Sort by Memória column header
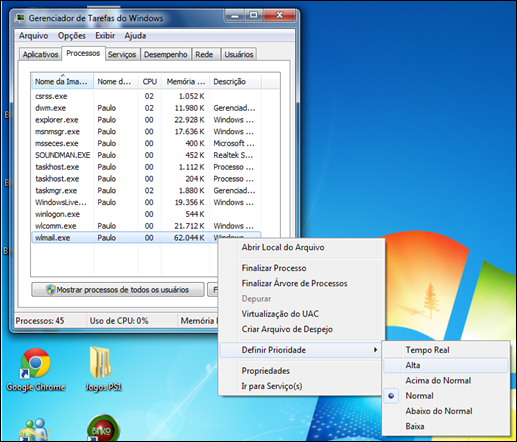The height and width of the screenshot is (442, 517). [186, 81]
